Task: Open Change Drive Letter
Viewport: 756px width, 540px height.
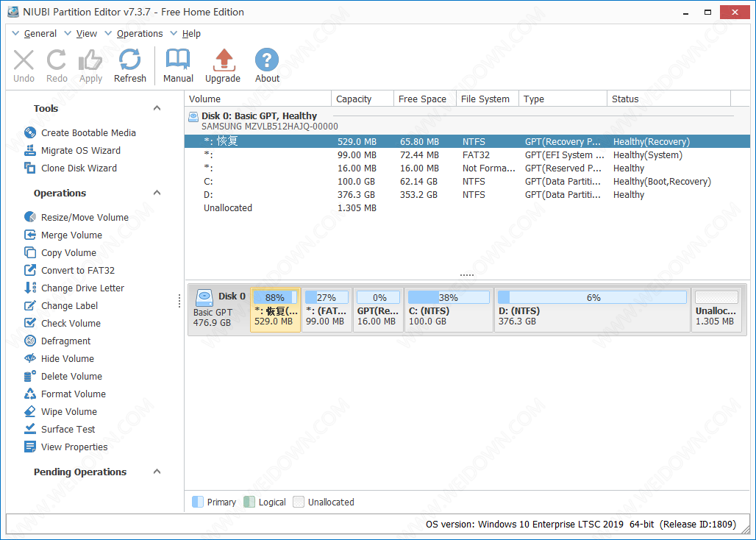Action: point(74,288)
